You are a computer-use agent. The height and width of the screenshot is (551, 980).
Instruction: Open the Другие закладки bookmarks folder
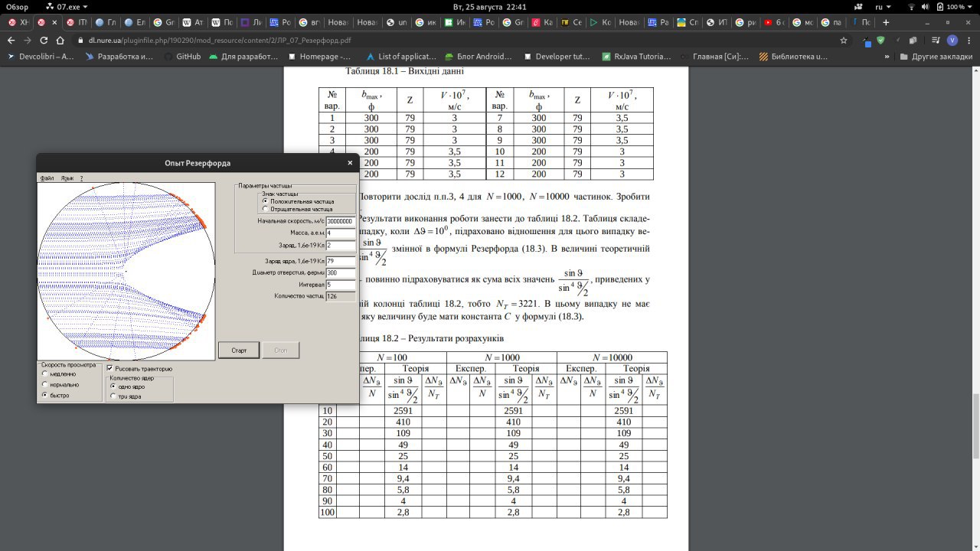coord(936,57)
